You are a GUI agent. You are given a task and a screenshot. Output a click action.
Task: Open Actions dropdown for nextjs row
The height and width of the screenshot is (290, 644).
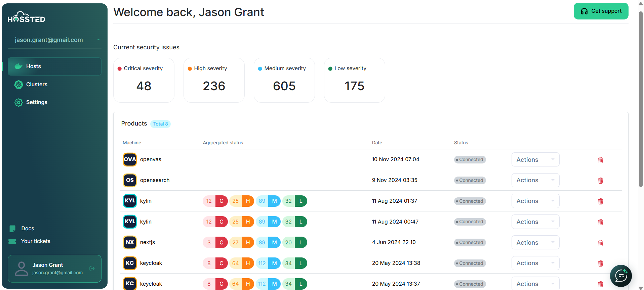535,243
